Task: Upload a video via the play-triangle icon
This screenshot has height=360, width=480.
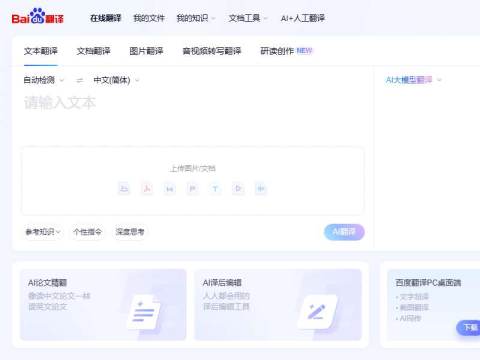Action: (x=238, y=189)
